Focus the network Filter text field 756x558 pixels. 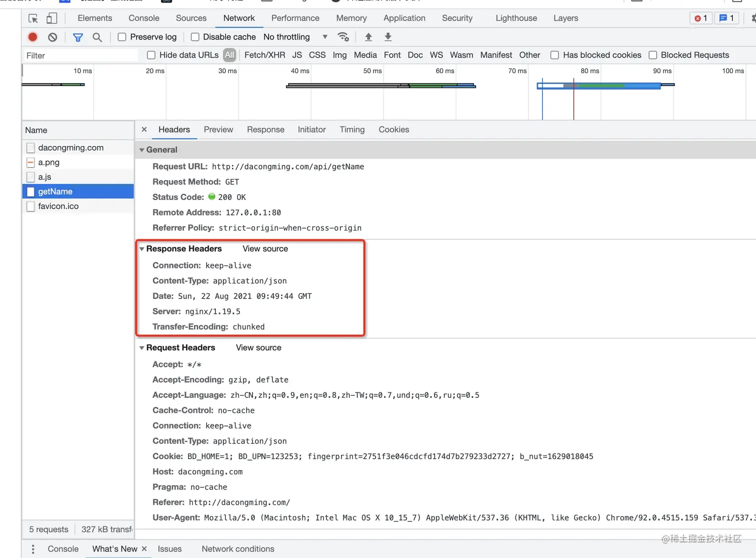pos(80,55)
